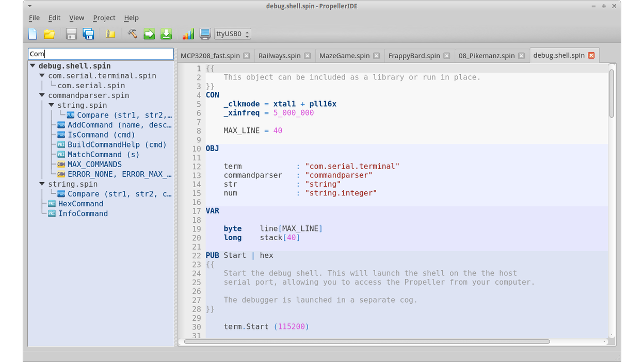
Task: Click the Open File folder icon
Action: (49, 34)
